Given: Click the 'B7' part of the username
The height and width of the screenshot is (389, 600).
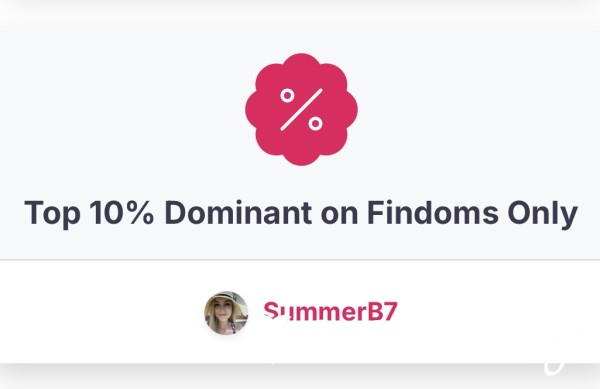Looking at the screenshot, I should pos(383,311).
